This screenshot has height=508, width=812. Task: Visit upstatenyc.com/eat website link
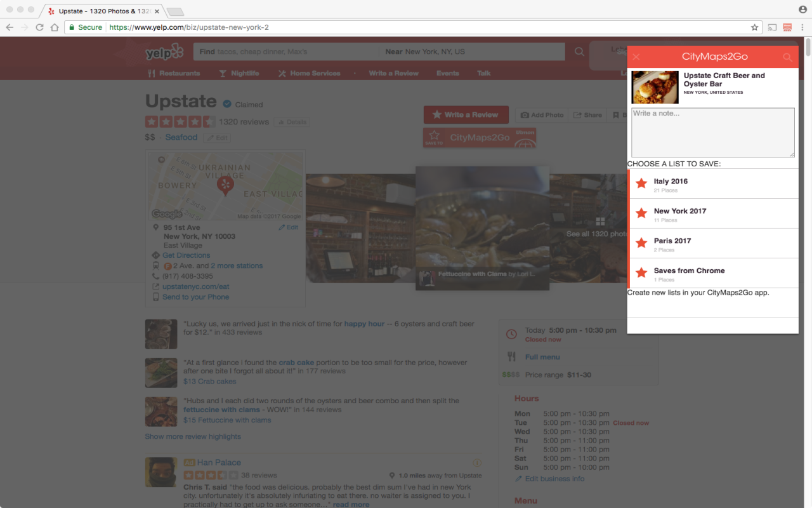pyautogui.click(x=196, y=286)
